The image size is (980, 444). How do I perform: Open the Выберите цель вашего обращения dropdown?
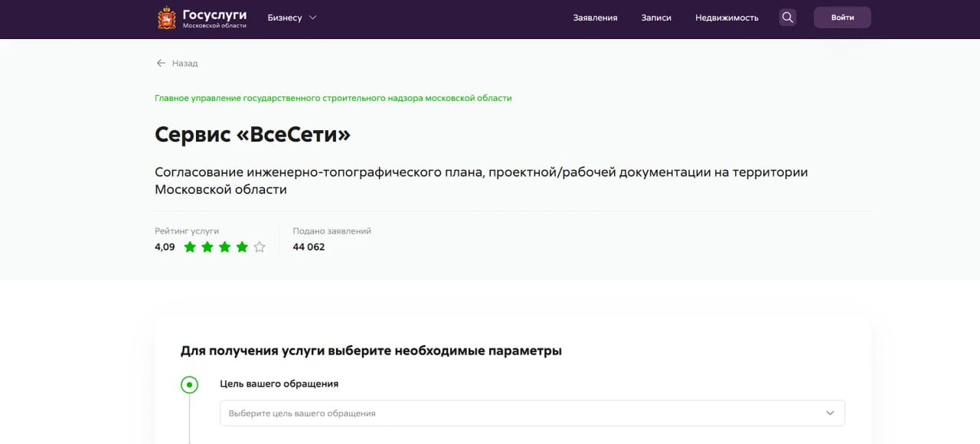click(x=532, y=413)
